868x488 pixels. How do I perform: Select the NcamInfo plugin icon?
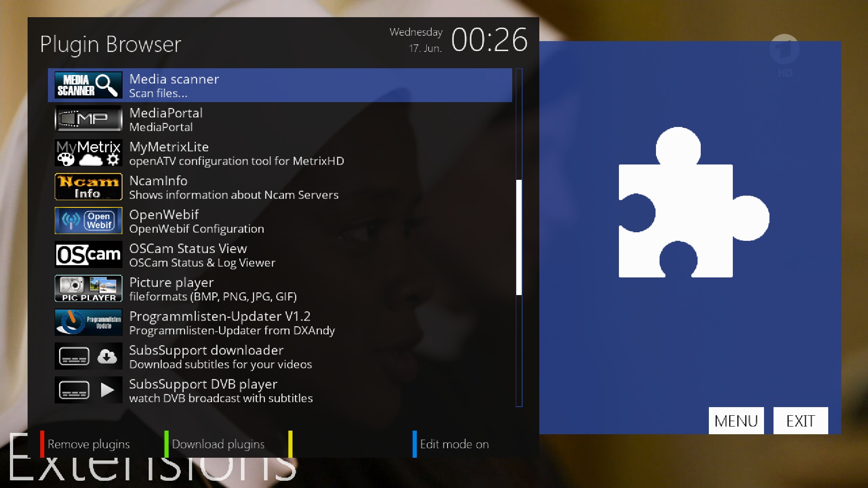pyautogui.click(x=88, y=187)
